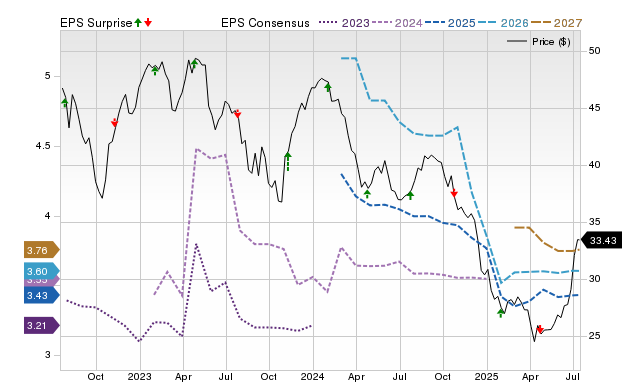
Task: Click the green surprise arrow at chart start in 2022
Action: coord(64,102)
